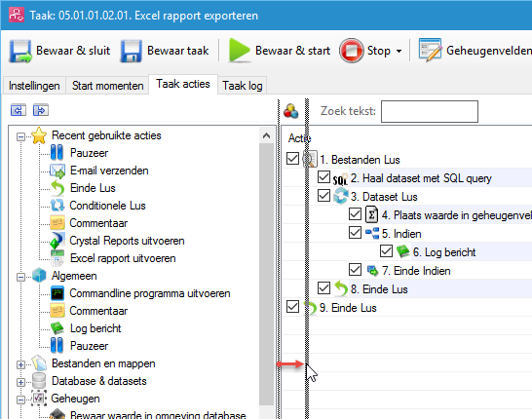Select the Excel rapport uitvoeren action
532x419 pixels.
click(x=123, y=258)
